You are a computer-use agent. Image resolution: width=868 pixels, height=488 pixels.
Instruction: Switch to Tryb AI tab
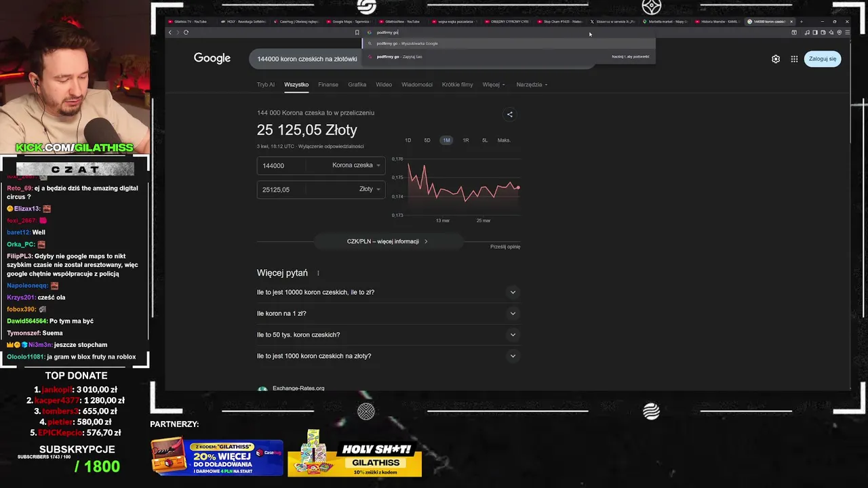pyautogui.click(x=266, y=85)
